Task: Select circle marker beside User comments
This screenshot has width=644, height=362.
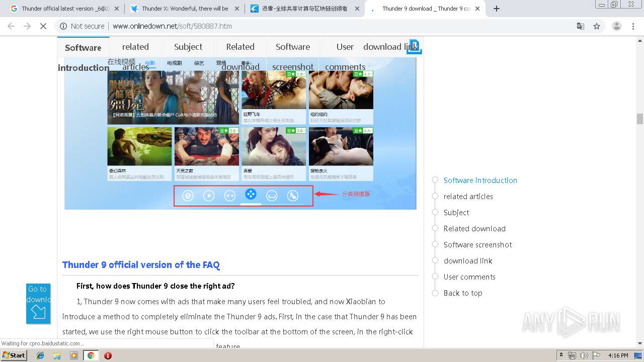Action: [435, 277]
